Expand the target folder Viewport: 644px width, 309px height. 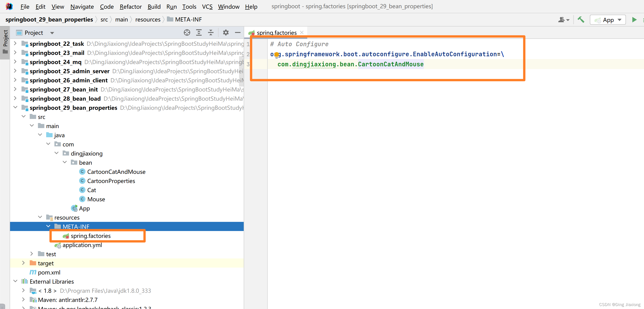point(24,263)
